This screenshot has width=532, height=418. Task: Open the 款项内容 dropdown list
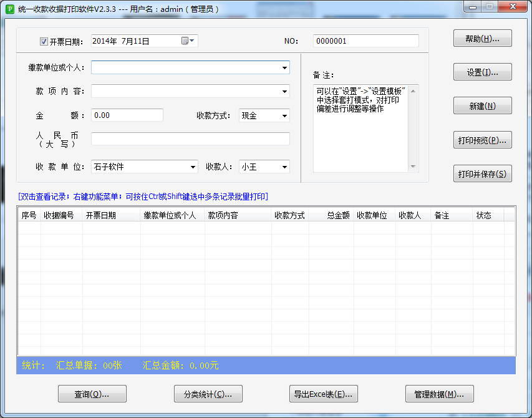[x=284, y=91]
